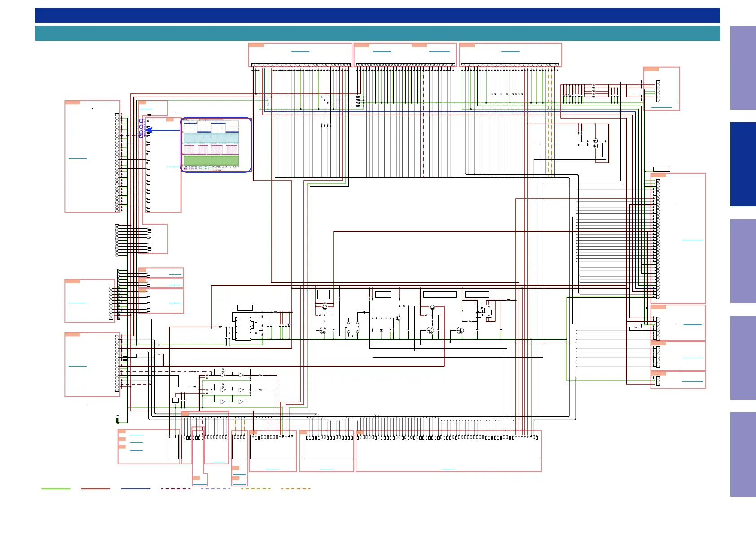Screen dimensions: 756x535
Task: Follow the link under the waveform's bottom-left corner
Action: point(173,166)
